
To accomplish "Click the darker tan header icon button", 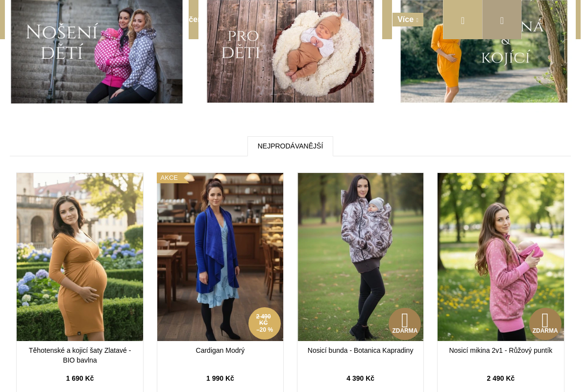I will click(x=502, y=20).
